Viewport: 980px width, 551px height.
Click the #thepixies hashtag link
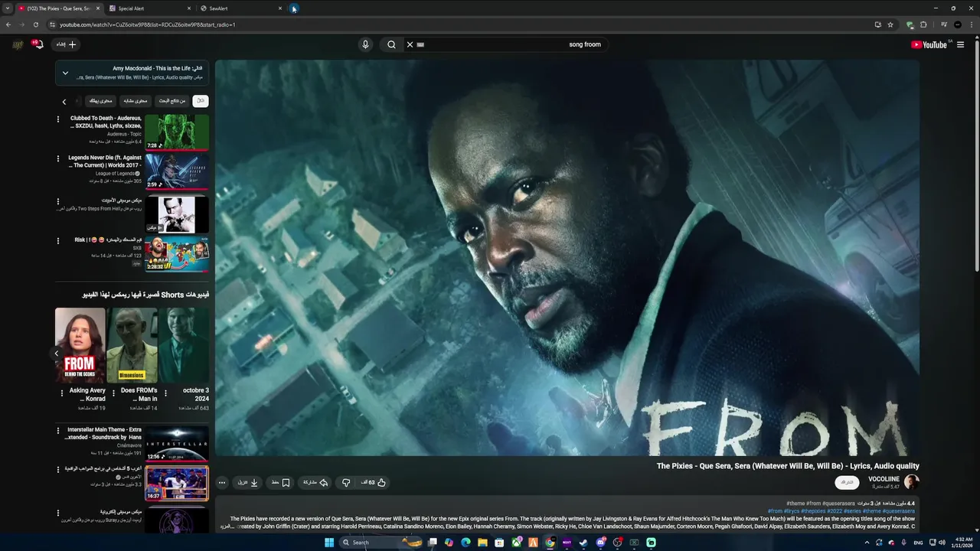pos(813,511)
